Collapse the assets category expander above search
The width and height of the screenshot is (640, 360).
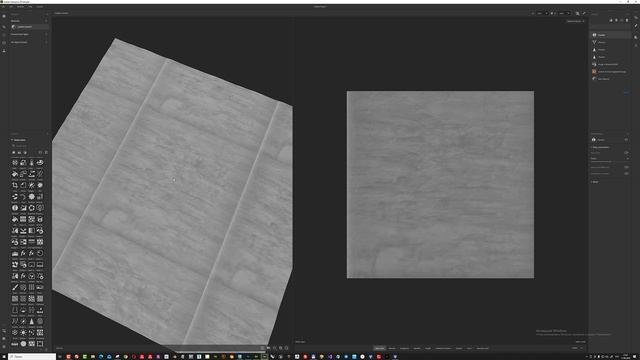(12, 140)
